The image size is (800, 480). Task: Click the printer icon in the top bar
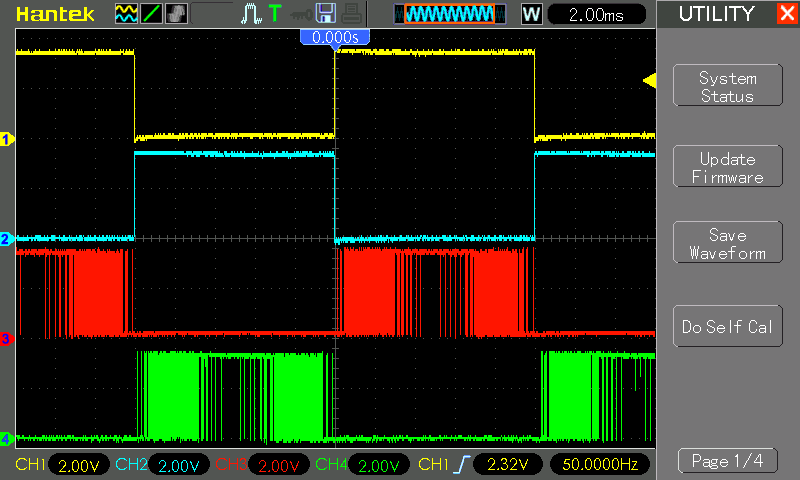coord(349,14)
